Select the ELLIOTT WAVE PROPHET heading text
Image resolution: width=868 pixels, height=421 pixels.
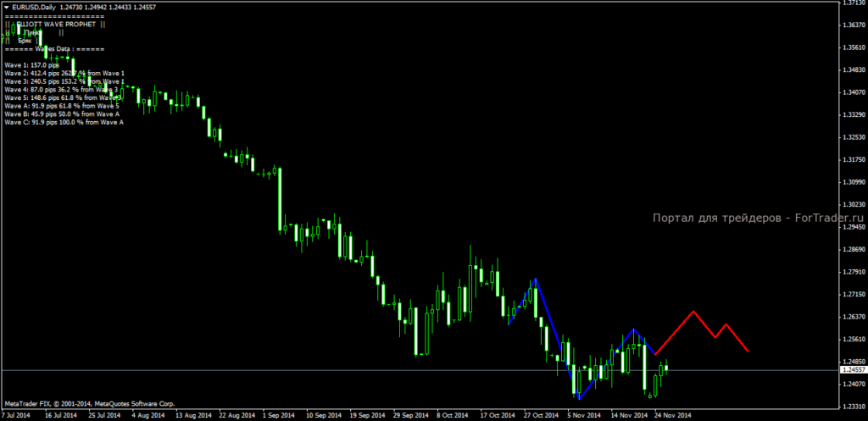(57, 25)
